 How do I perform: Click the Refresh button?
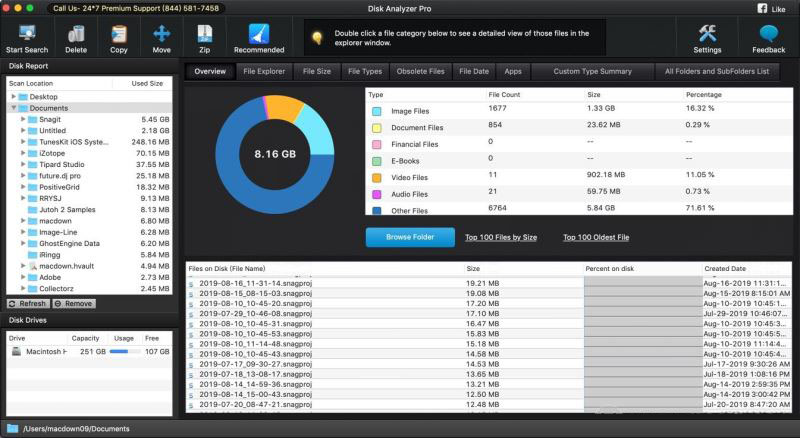(x=28, y=304)
